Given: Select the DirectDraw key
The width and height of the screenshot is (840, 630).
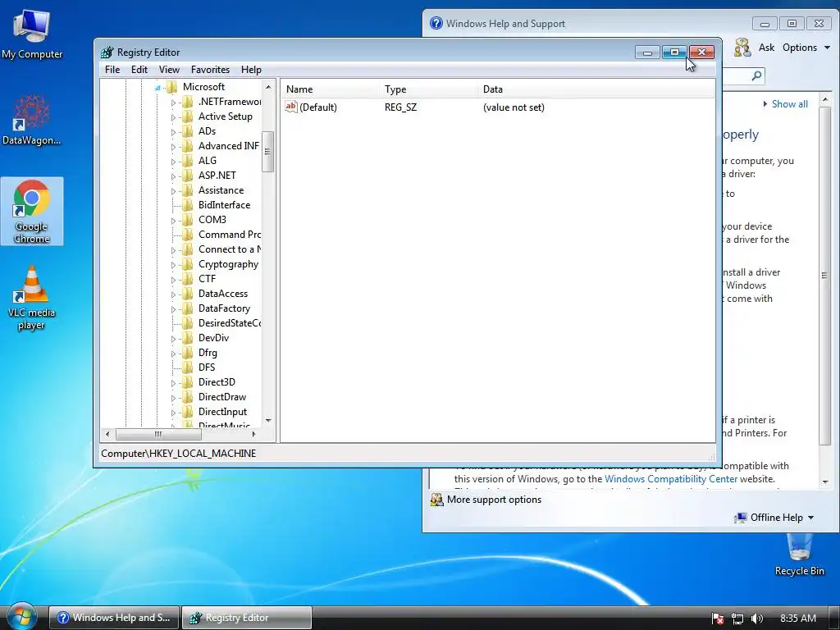Looking at the screenshot, I should tap(221, 397).
